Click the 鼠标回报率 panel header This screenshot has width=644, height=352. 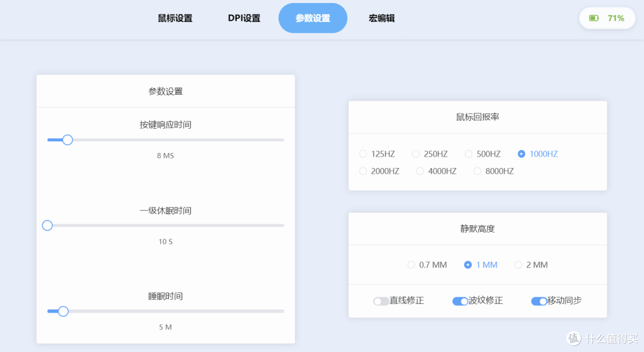pos(478,117)
